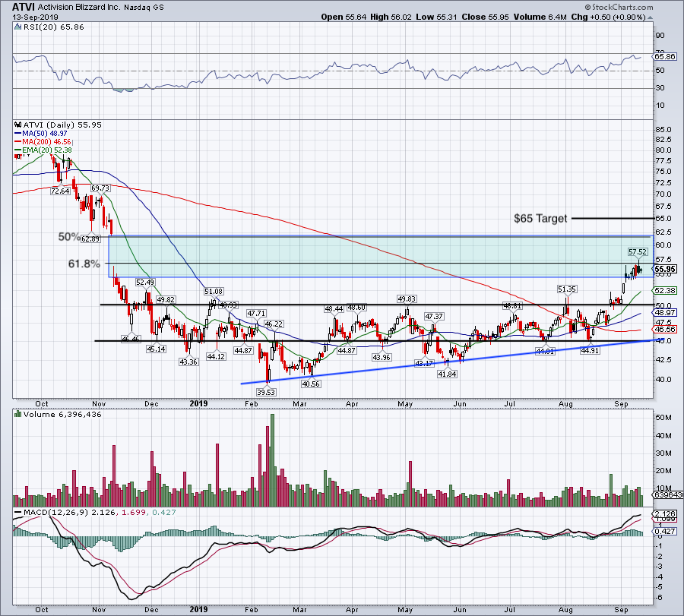The width and height of the screenshot is (684, 616).
Task: Click the Sep label on bottom MACD axis
Action: pyautogui.click(x=621, y=609)
